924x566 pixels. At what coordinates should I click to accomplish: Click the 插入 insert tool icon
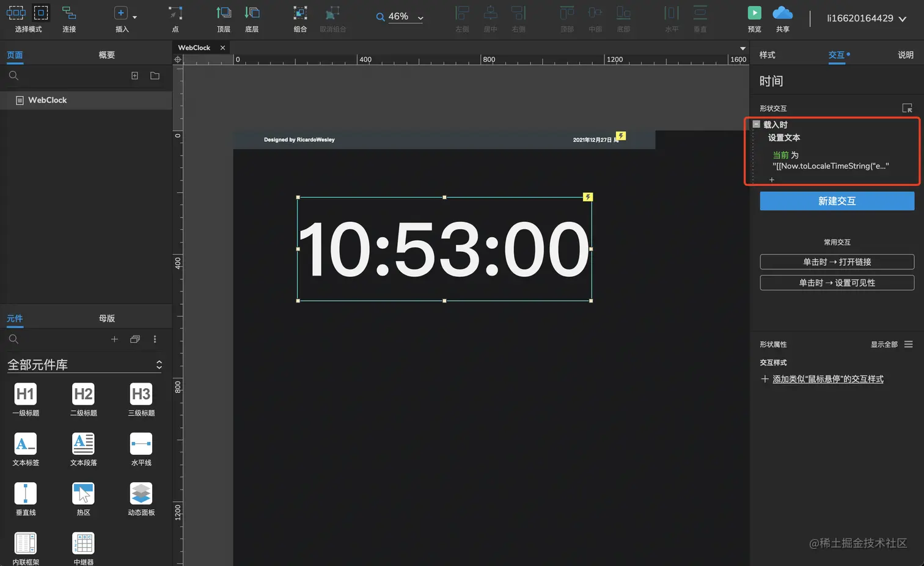click(121, 13)
